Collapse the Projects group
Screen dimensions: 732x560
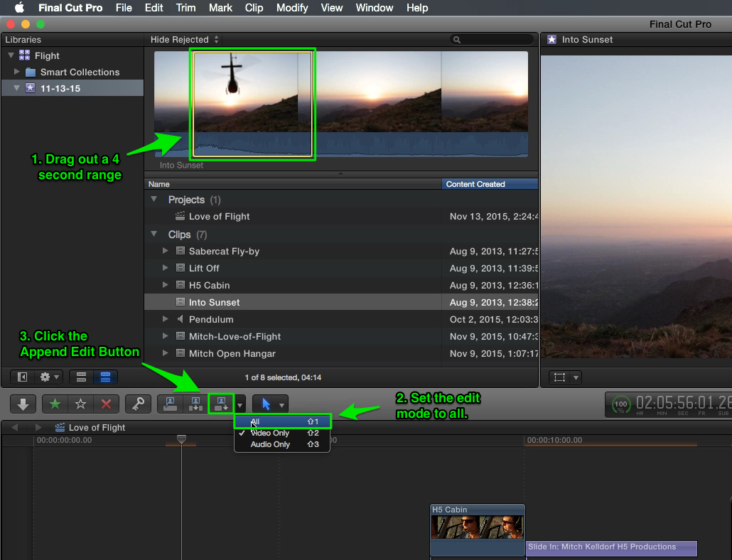[x=154, y=199]
